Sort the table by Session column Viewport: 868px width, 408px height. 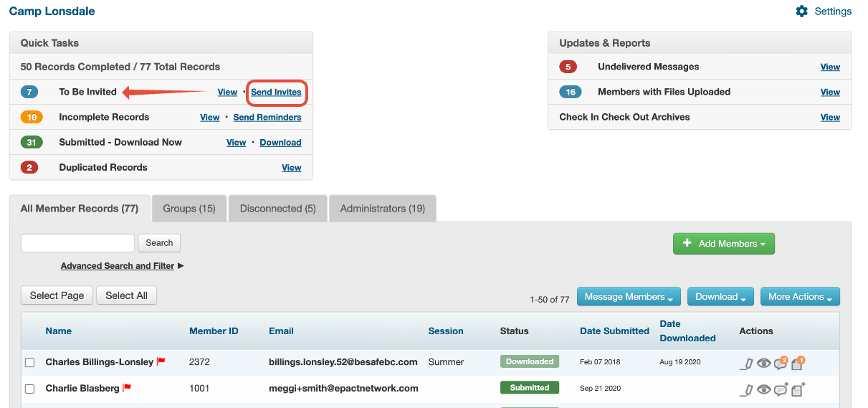pos(446,331)
